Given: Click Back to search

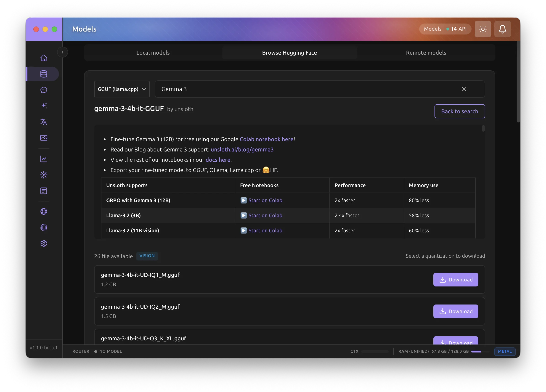Looking at the screenshot, I should coord(459,111).
